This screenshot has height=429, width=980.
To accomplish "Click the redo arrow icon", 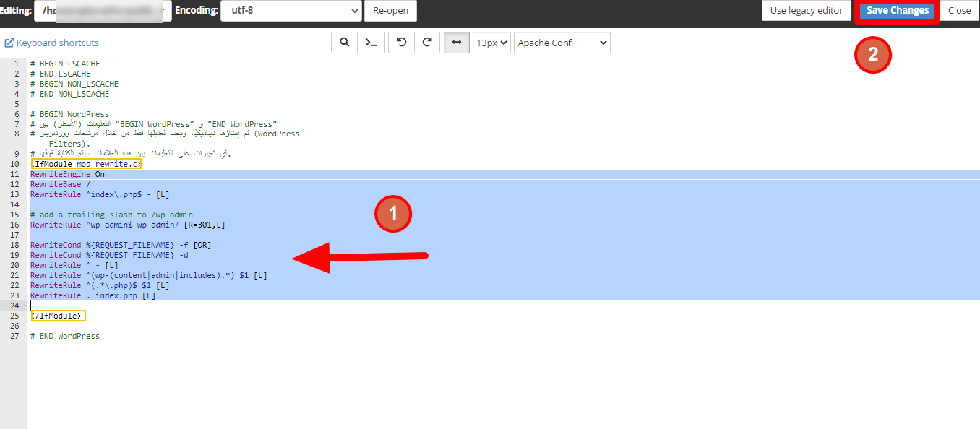I will [427, 43].
